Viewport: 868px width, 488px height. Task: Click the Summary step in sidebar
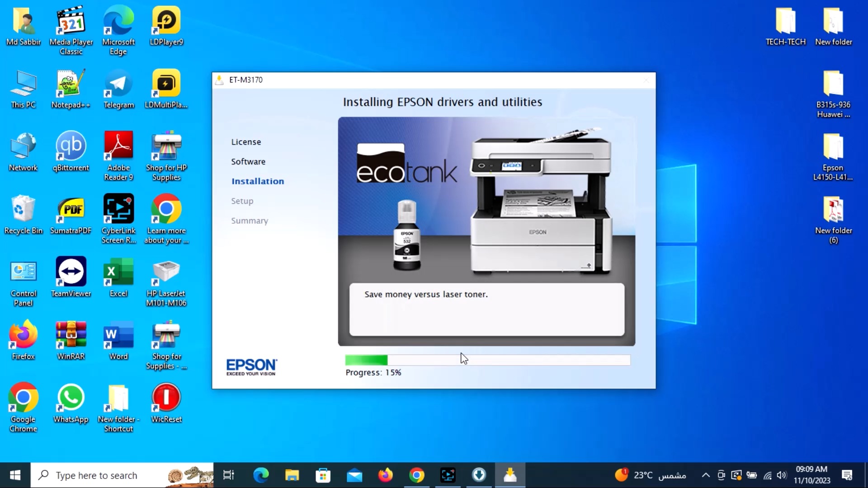[250, 221]
